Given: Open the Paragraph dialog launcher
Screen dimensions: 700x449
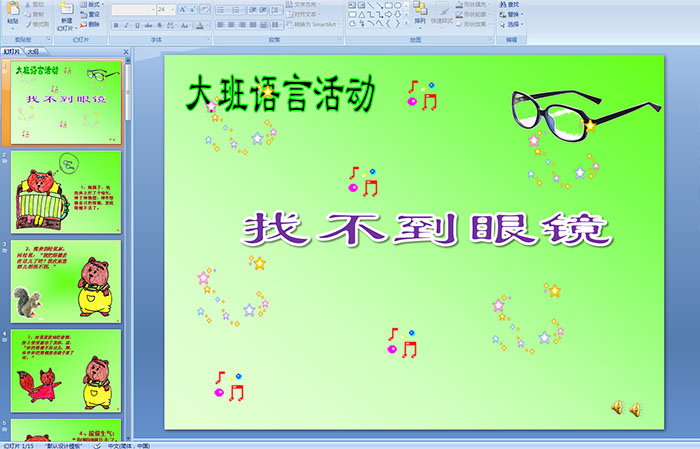Looking at the screenshot, I should point(340,39).
